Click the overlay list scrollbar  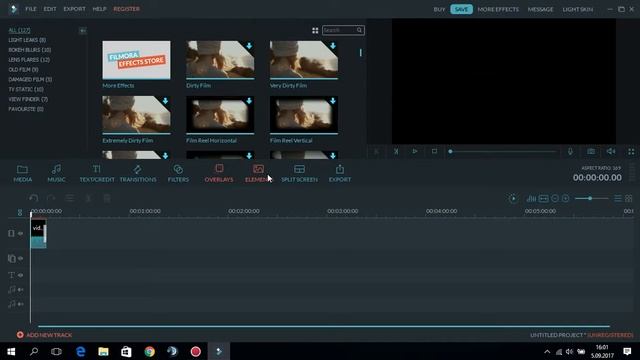pyautogui.click(x=360, y=53)
